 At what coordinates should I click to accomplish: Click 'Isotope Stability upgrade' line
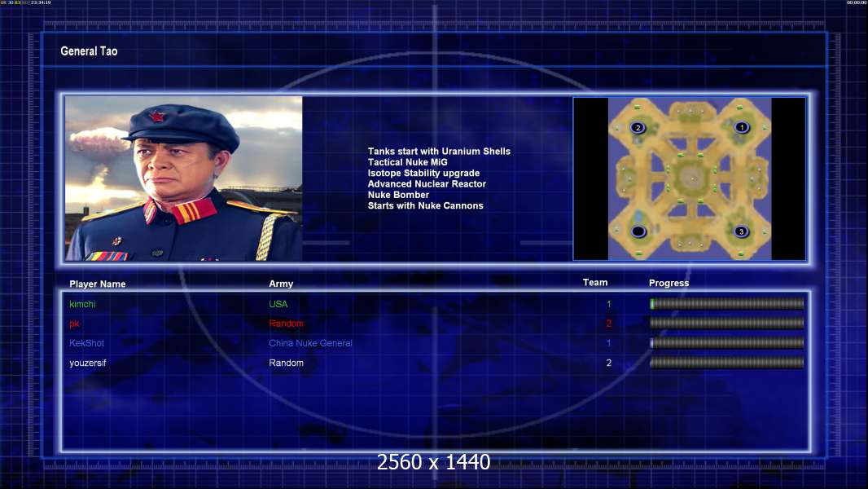pos(423,173)
